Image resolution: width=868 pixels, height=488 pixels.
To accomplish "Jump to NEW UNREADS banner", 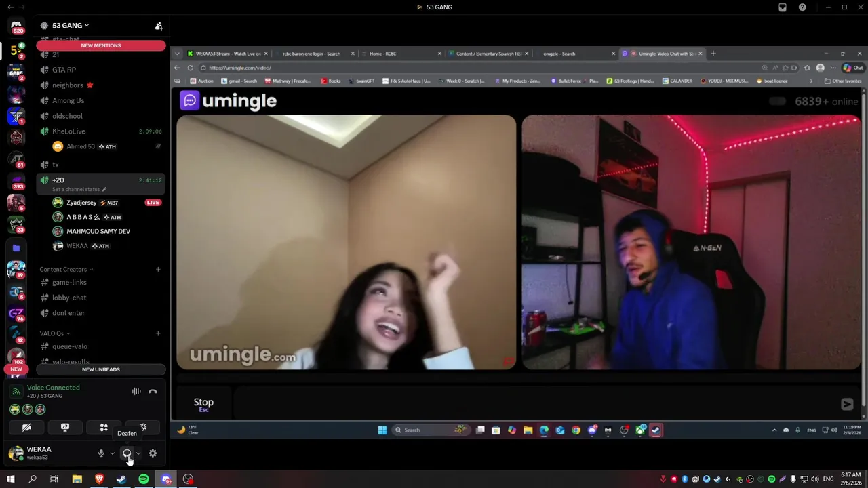I will [x=101, y=369].
